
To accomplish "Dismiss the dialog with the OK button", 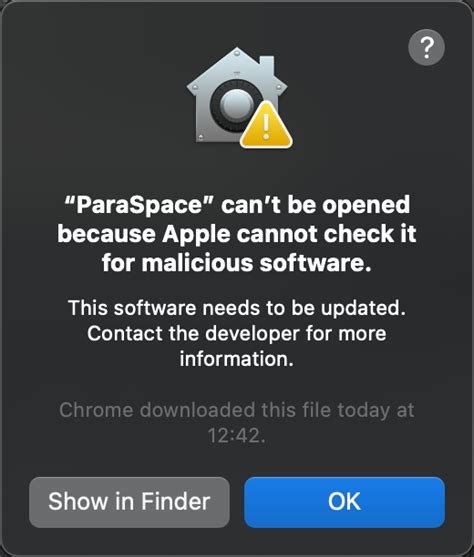I will coord(344,502).
